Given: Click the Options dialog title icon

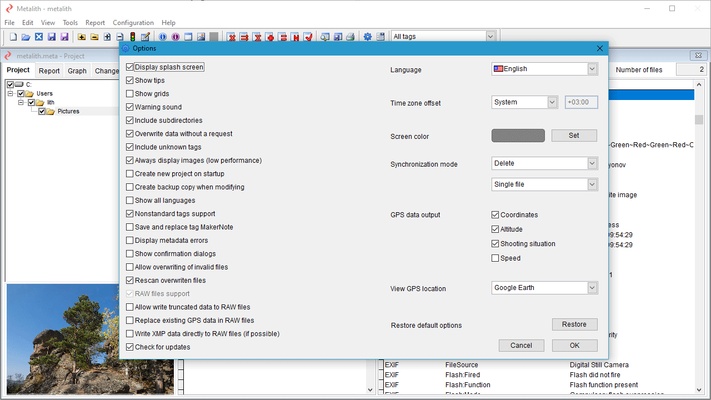Looking at the screenshot, I should pyautogui.click(x=126, y=48).
